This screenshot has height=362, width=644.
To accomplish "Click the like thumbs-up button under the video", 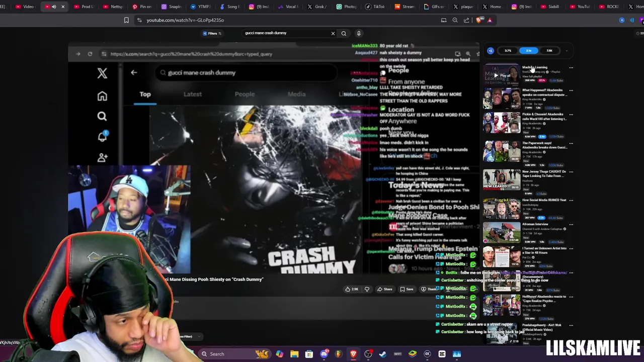I will tap(351, 289).
